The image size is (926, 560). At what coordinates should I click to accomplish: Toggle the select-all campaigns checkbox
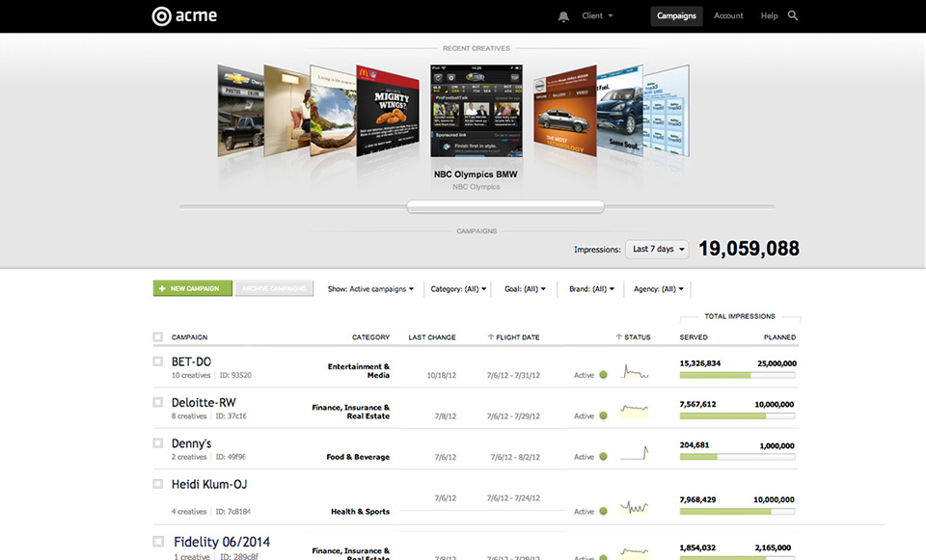click(x=157, y=337)
